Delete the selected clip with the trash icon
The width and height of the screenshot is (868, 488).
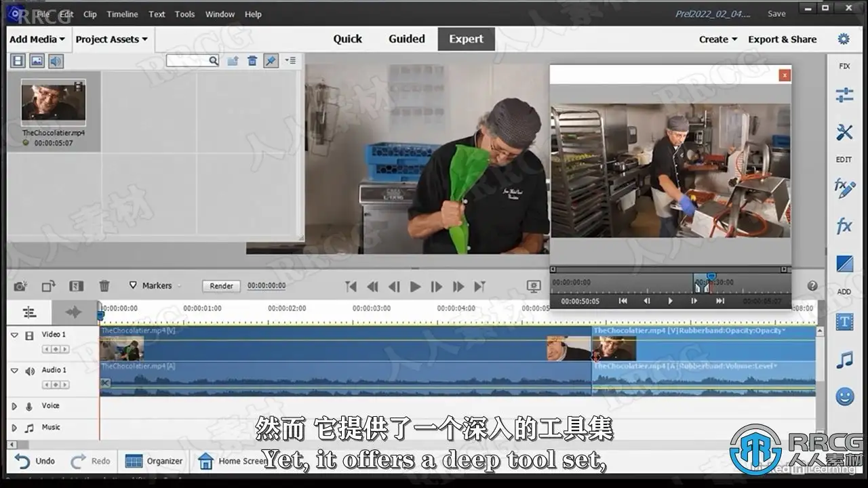pos(104,286)
